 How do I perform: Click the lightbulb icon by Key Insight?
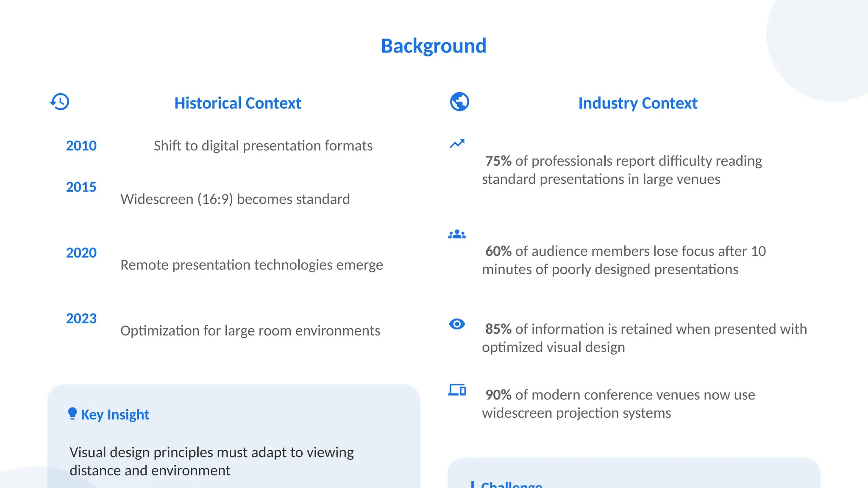72,413
